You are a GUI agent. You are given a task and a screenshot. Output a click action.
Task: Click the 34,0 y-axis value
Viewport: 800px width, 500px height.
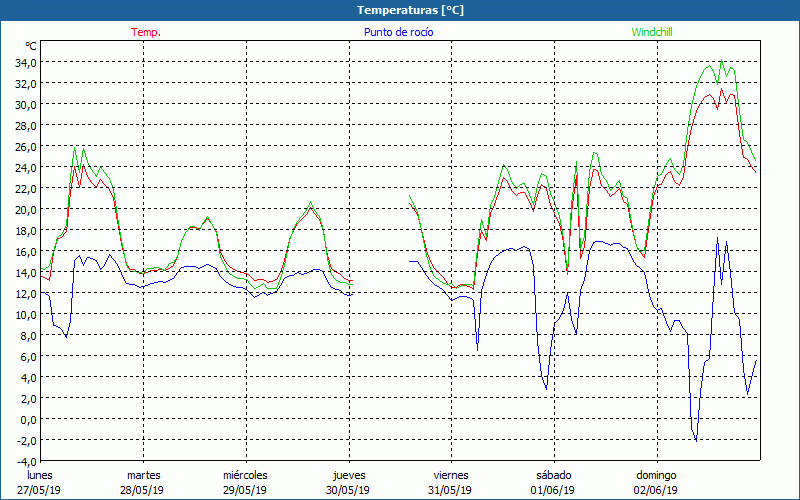(x=27, y=63)
